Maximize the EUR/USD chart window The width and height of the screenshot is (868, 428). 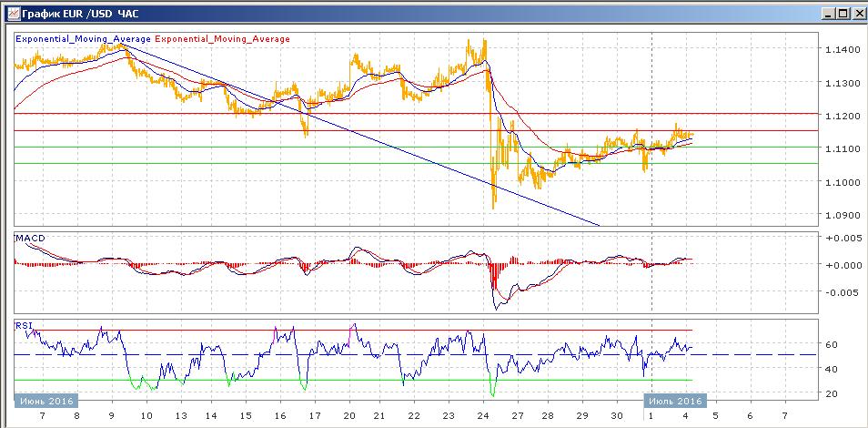tap(841, 13)
